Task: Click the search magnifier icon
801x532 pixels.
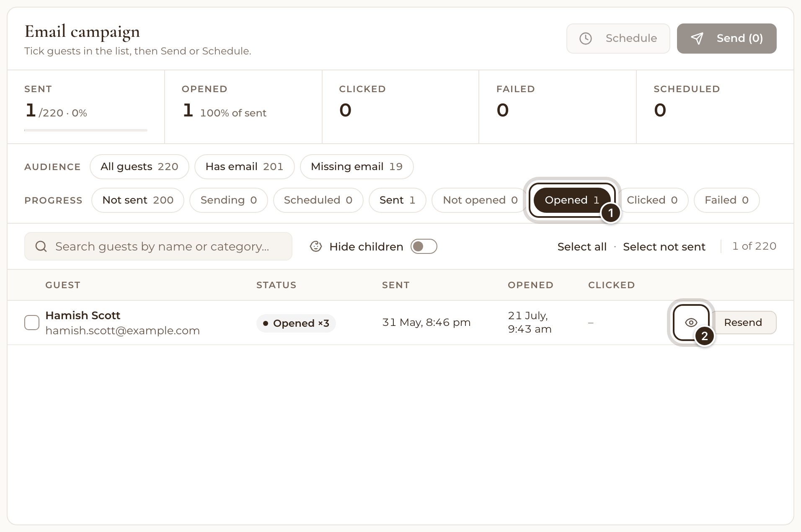Action: (x=41, y=246)
